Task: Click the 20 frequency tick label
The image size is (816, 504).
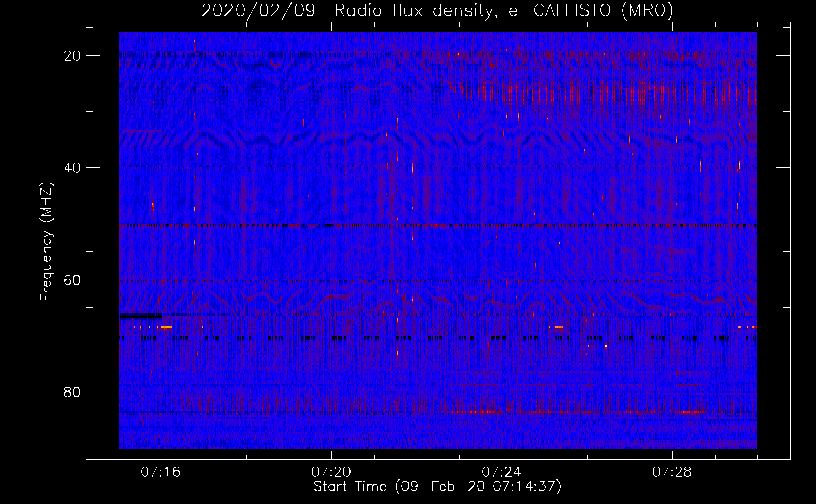Action: click(x=72, y=56)
